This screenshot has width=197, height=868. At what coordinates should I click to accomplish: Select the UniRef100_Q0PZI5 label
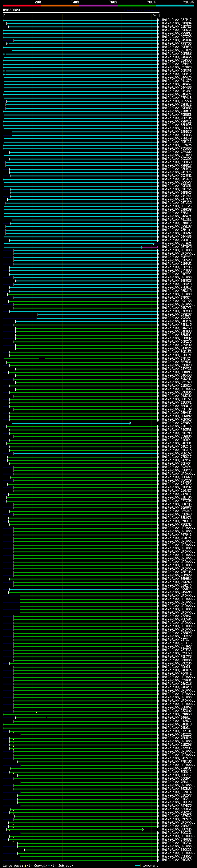[x=176, y=341]
